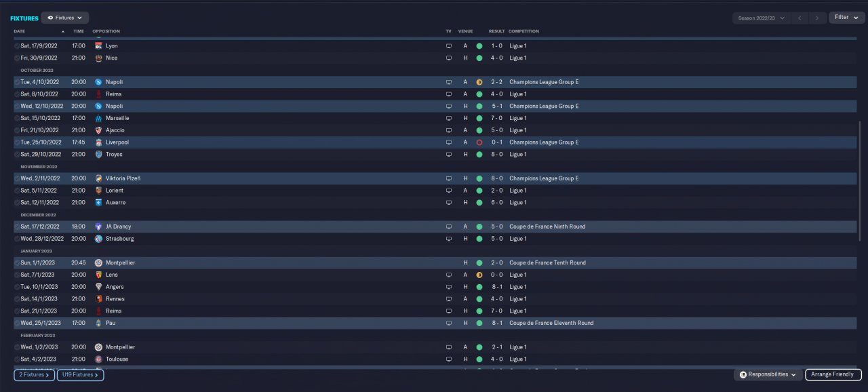The height and width of the screenshot is (392, 868).
Task: Click the Rennes club badge
Action: tap(99, 299)
